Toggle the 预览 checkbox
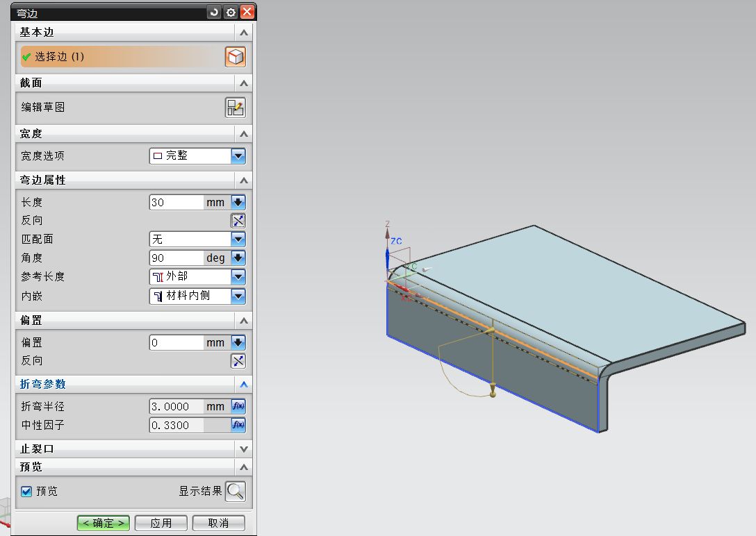This screenshot has height=536, width=756. tap(26, 491)
